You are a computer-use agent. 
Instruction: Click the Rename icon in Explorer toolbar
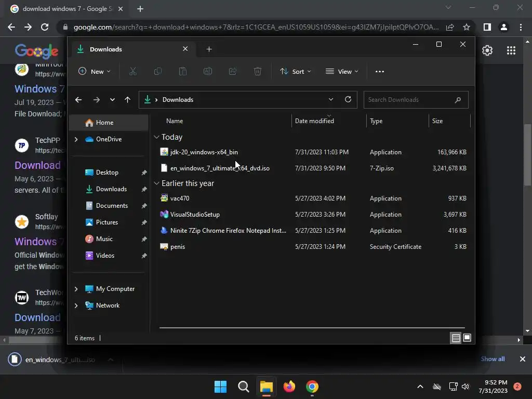[x=208, y=71]
